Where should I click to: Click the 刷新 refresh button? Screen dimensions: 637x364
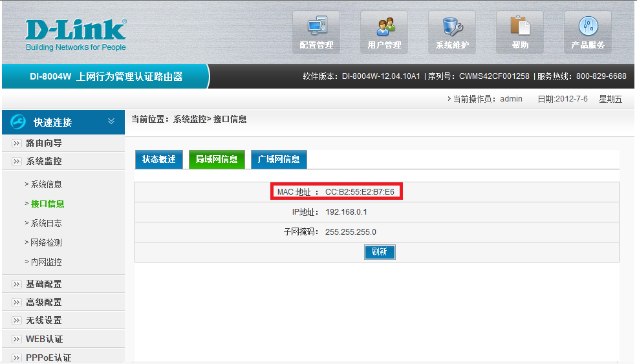point(380,252)
